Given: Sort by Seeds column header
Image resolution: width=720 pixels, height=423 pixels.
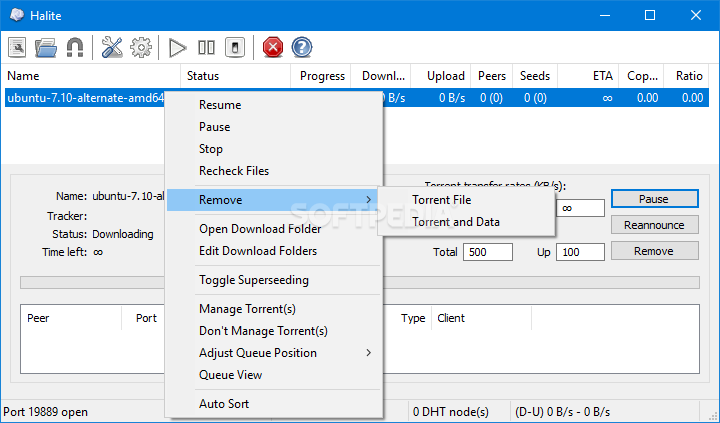Looking at the screenshot, I should pyautogui.click(x=535, y=76).
